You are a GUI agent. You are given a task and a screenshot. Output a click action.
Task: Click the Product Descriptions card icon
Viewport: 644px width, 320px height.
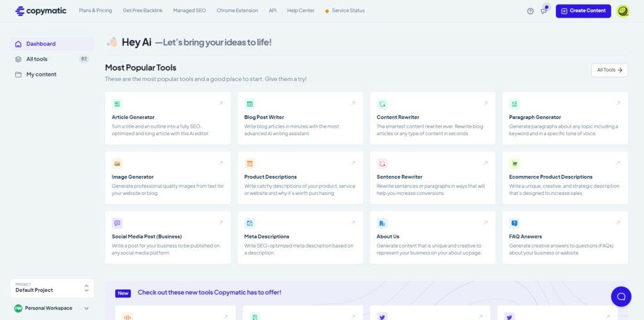[x=250, y=163]
